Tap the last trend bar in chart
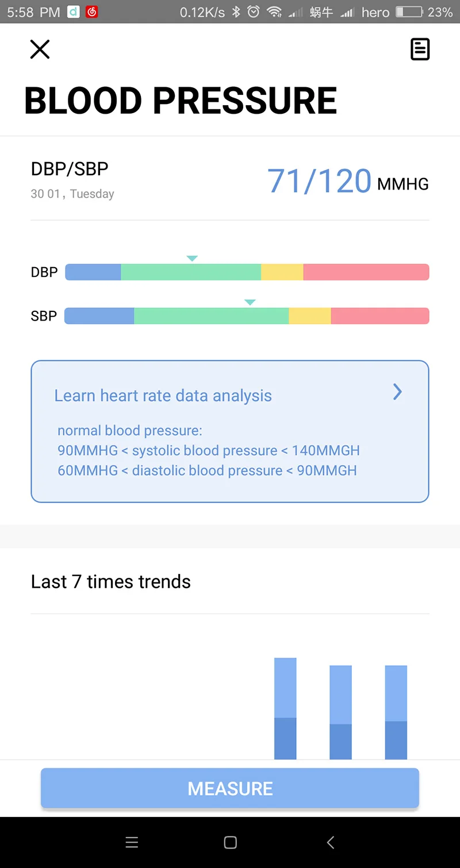 click(x=396, y=713)
